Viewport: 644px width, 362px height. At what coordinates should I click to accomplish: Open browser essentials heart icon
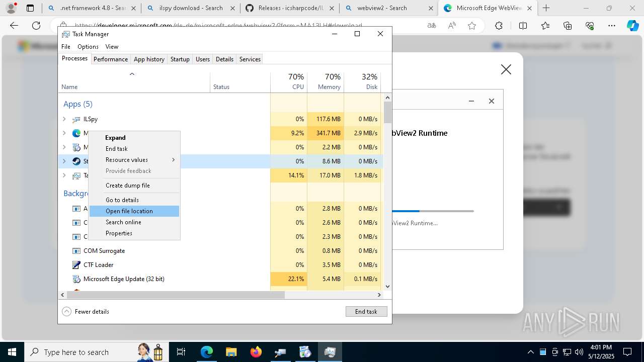point(590,26)
